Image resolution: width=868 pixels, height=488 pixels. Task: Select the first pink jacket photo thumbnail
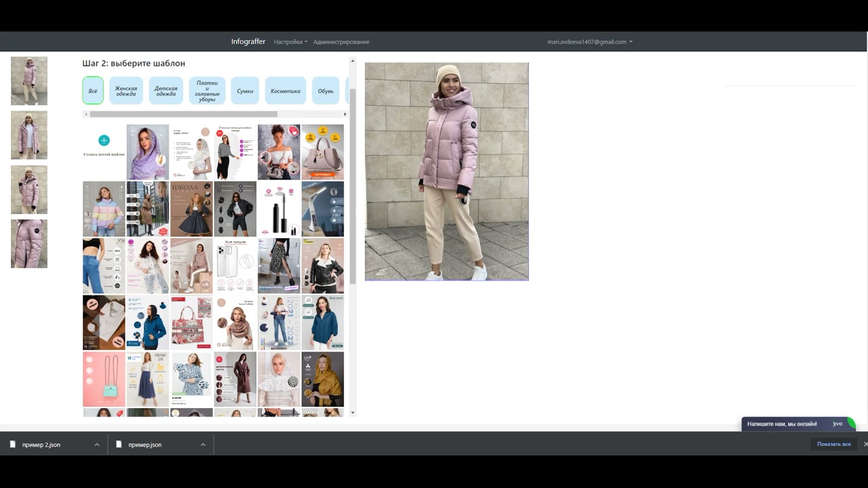29,81
